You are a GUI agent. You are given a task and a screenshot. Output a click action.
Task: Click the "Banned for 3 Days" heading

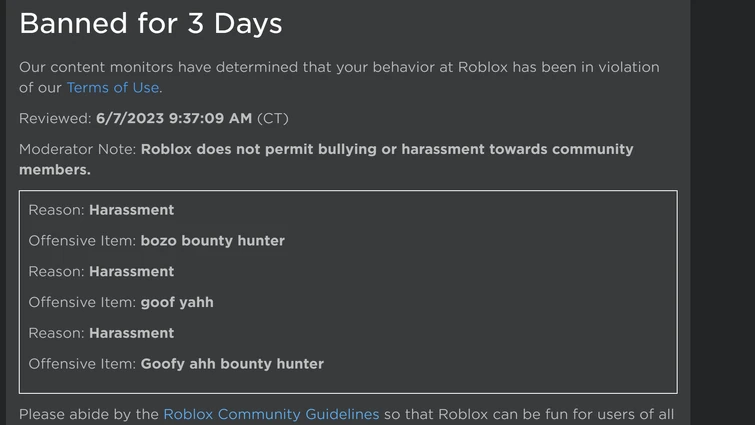tap(151, 23)
